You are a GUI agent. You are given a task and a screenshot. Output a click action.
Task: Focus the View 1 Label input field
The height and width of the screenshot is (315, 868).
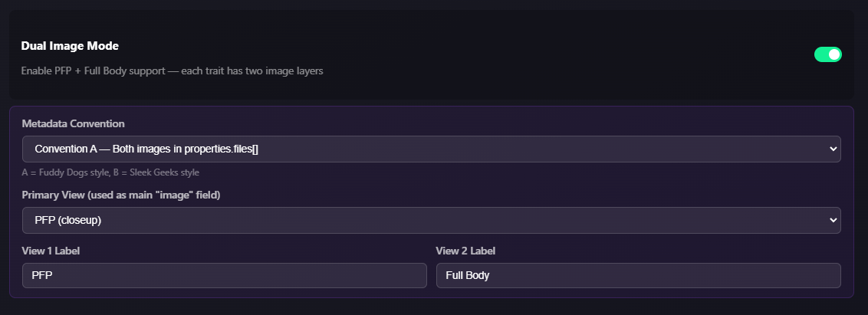224,275
